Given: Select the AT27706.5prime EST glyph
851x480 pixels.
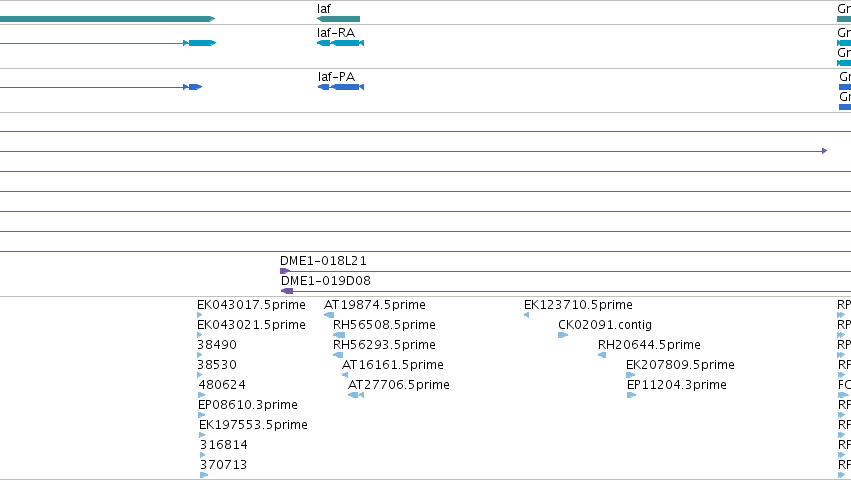Looking at the screenshot, I should [356, 395].
